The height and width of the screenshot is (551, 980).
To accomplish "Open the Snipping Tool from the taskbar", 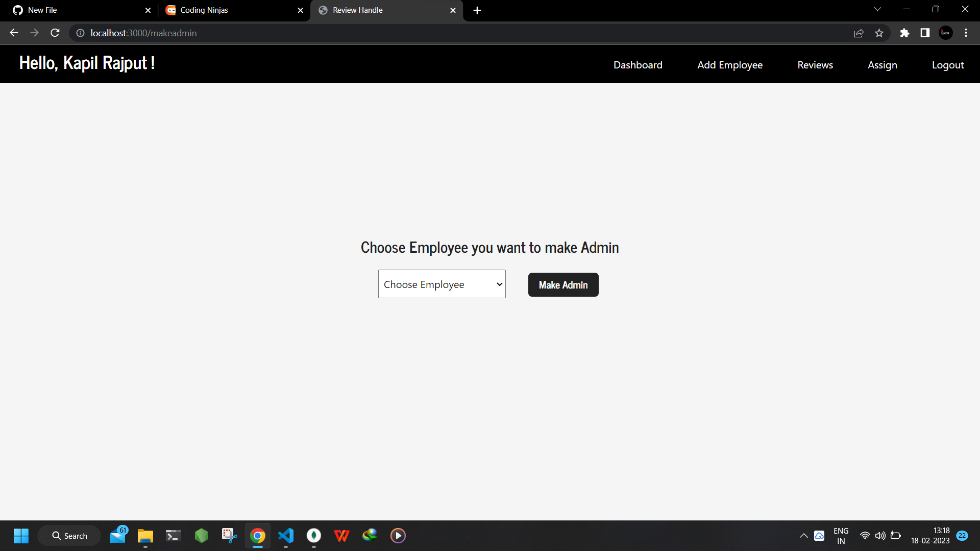I will pyautogui.click(x=229, y=535).
